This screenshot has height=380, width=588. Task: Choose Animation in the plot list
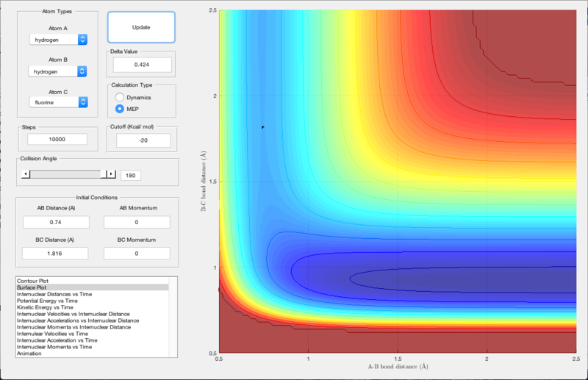[x=31, y=354]
